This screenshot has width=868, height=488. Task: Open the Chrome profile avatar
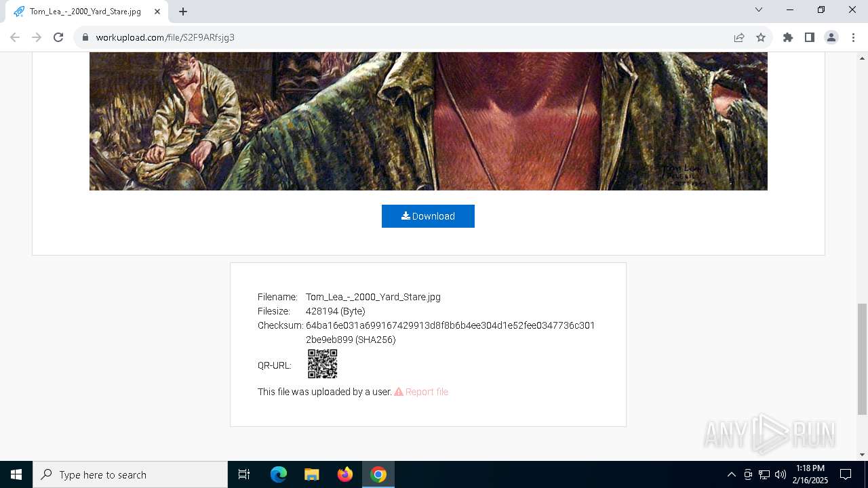[x=831, y=37]
